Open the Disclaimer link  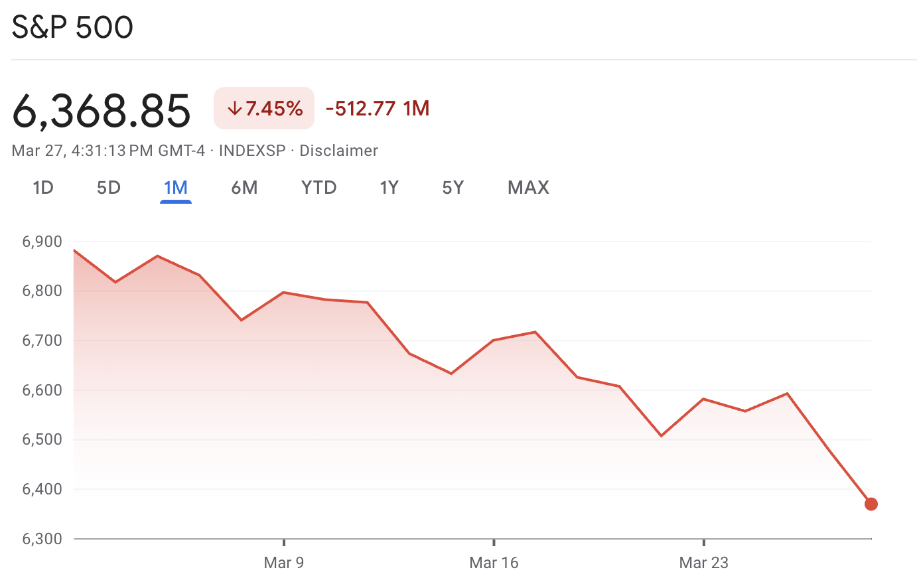click(338, 151)
